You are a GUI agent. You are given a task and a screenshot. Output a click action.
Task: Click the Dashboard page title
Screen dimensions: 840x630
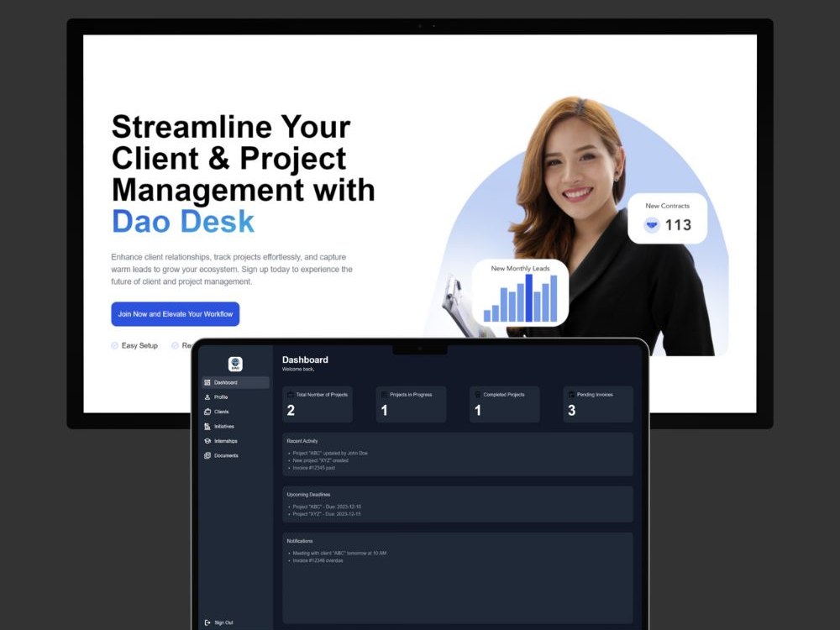point(305,360)
